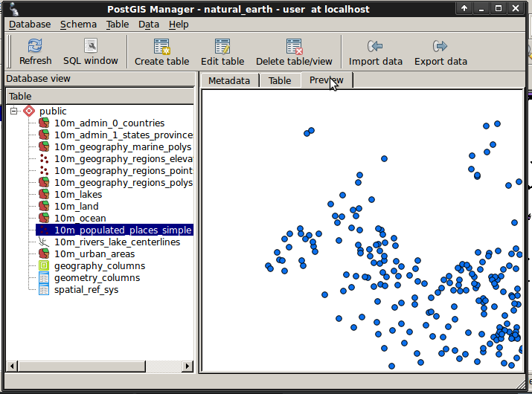Click the Export data icon

440,46
